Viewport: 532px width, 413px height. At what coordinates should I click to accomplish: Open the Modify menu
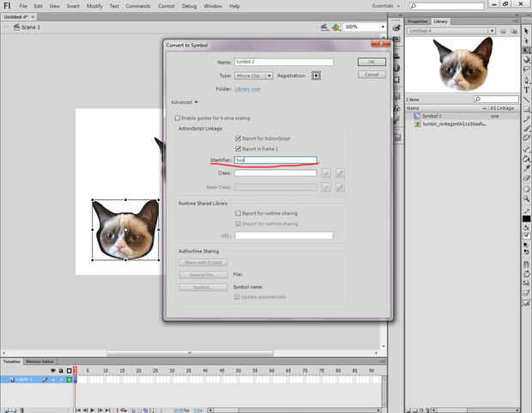(94, 6)
